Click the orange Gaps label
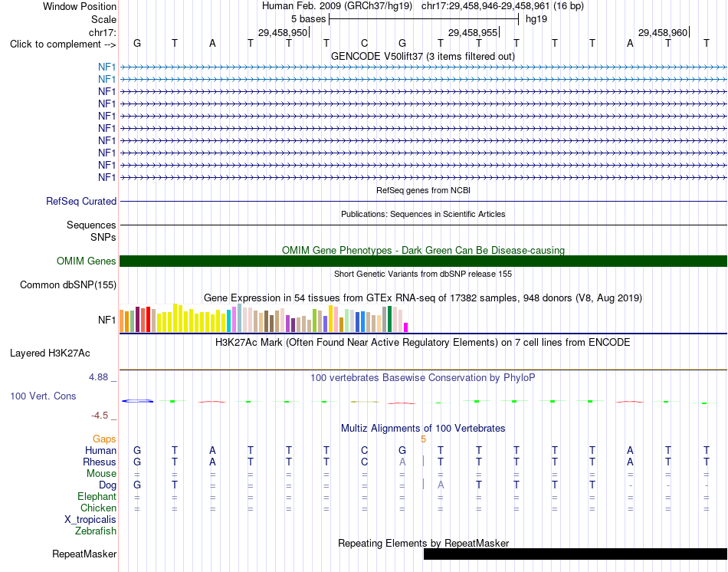The height and width of the screenshot is (572, 728). (x=104, y=439)
